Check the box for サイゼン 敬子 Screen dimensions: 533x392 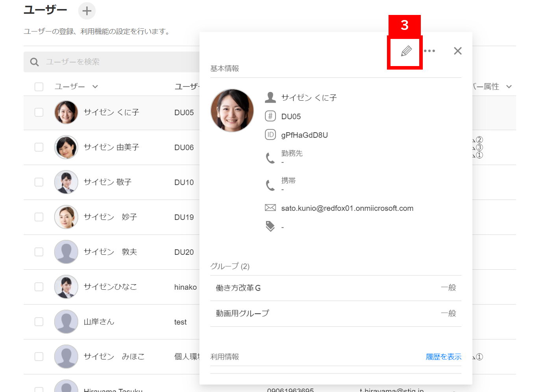click(x=39, y=182)
